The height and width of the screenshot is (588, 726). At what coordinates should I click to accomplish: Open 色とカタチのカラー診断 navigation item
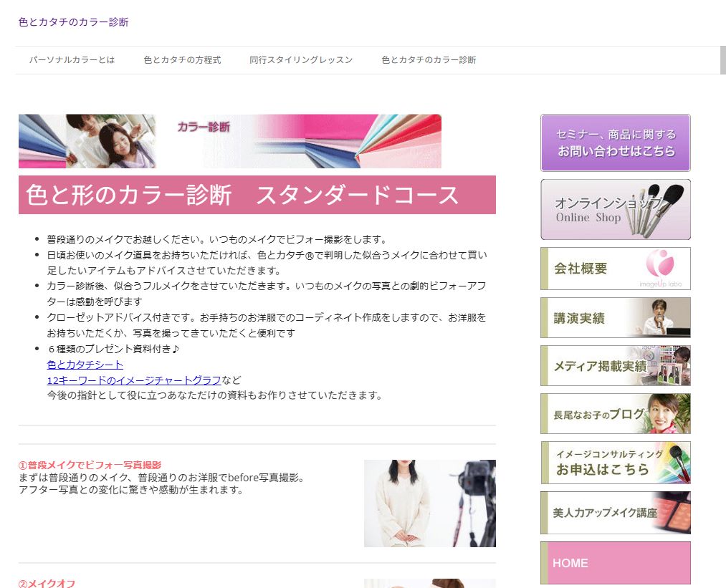429,60
